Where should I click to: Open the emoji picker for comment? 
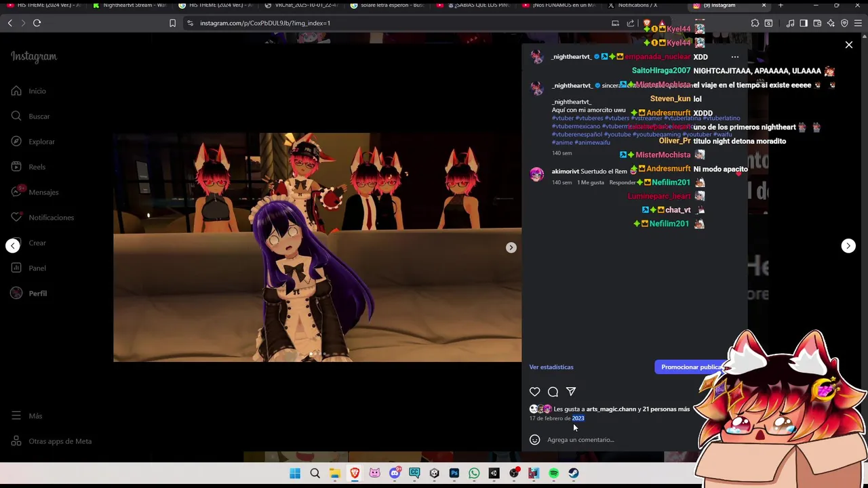tap(534, 440)
